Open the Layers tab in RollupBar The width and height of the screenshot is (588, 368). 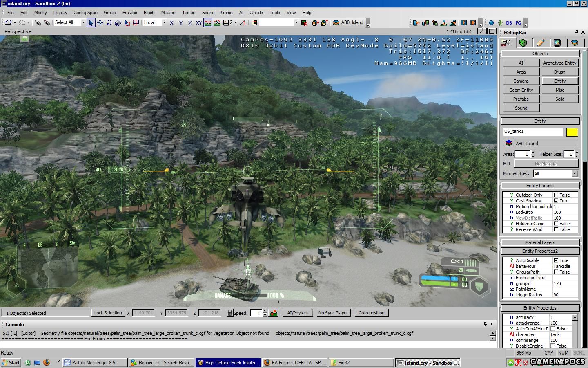pos(575,43)
